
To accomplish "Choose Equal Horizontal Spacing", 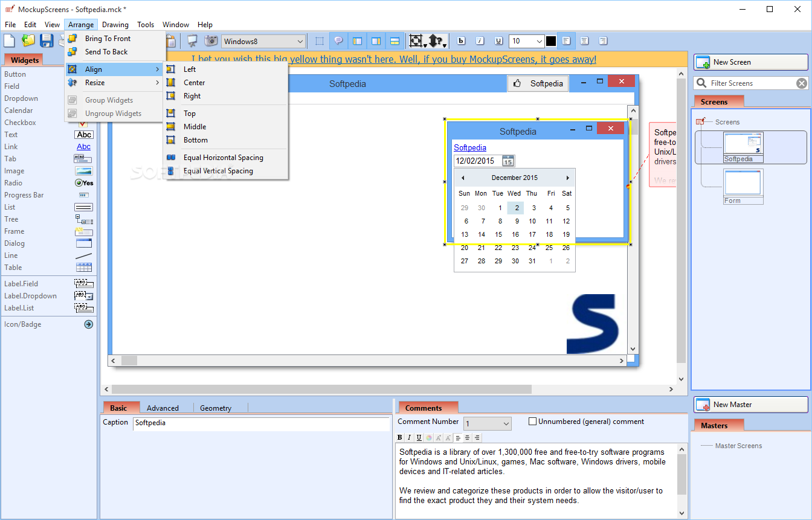I will 226,158.
